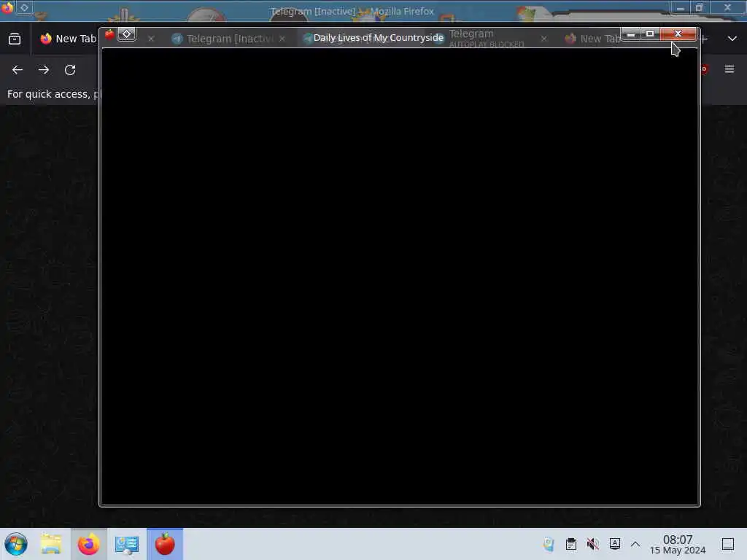The height and width of the screenshot is (560, 747).
Task: Click the muted volume tray icon
Action: click(x=592, y=544)
